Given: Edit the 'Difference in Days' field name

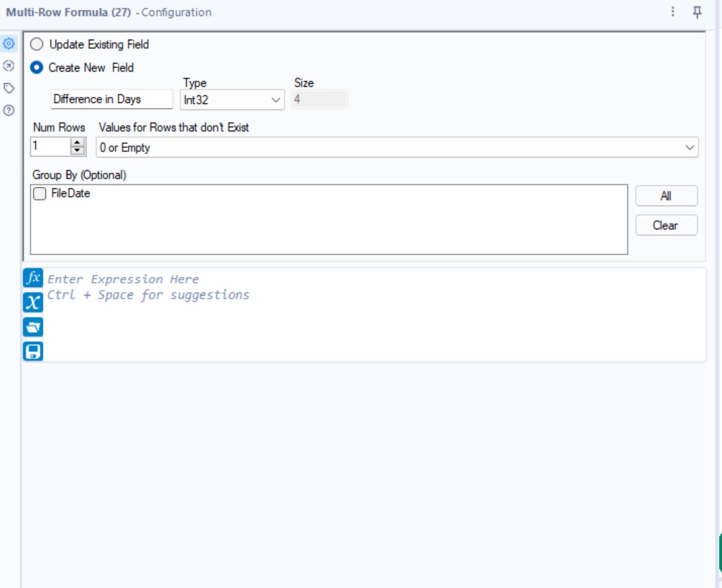Looking at the screenshot, I should (110, 99).
